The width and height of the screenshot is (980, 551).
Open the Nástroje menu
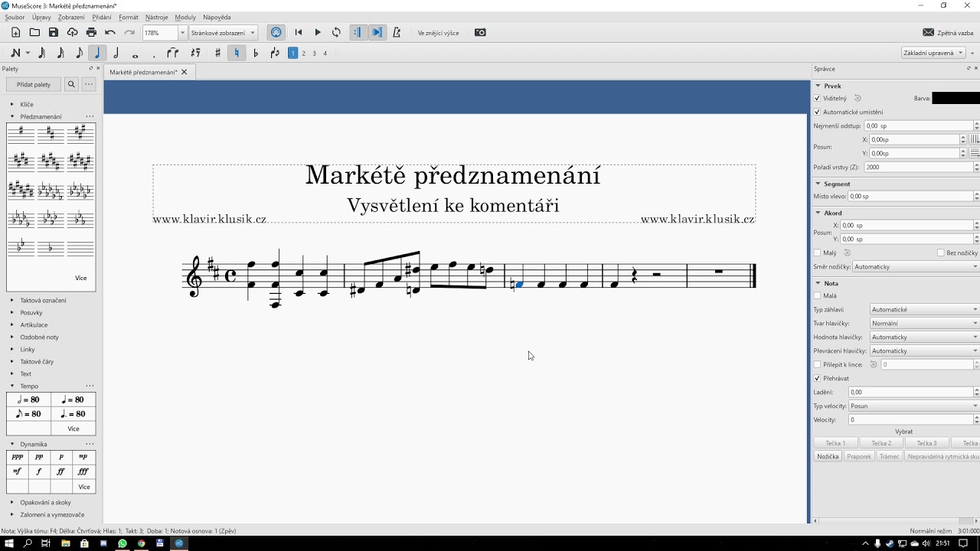(157, 17)
